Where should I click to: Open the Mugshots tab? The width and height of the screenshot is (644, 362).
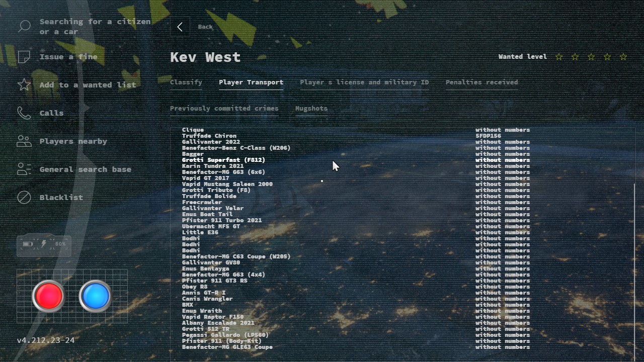(x=311, y=109)
